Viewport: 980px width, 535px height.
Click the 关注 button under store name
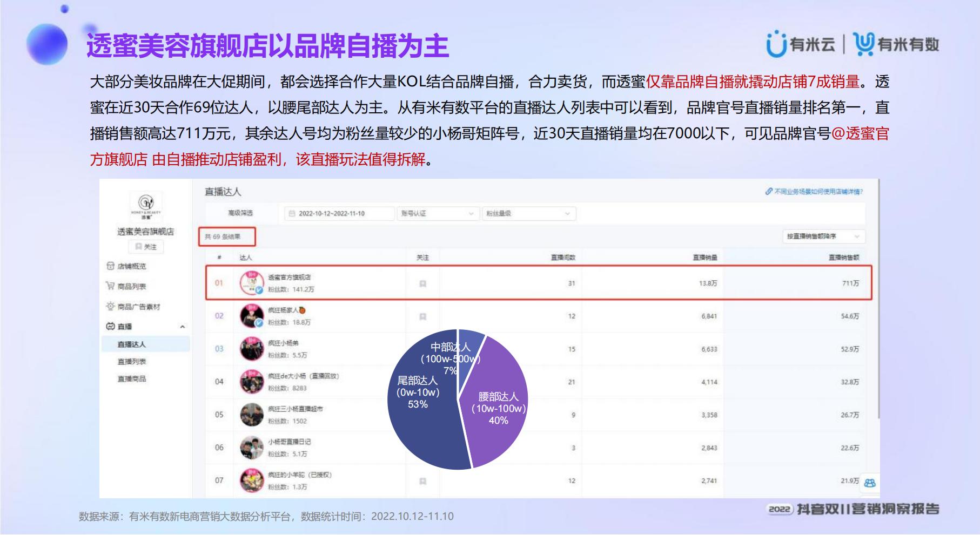(x=146, y=247)
